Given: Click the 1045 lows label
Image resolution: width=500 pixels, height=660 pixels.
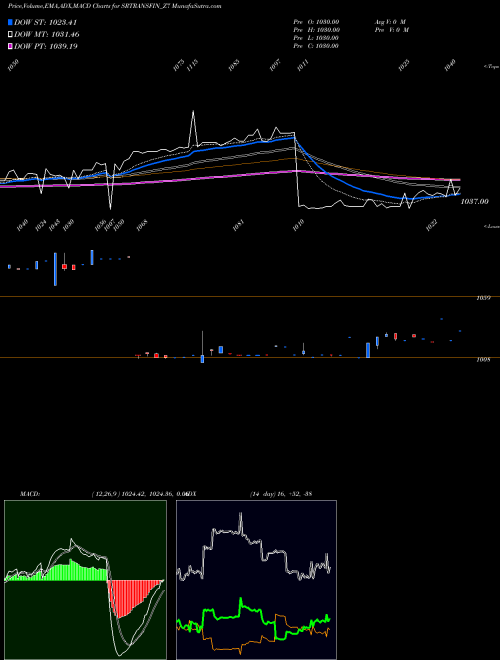Looking at the screenshot, I should point(55,225).
